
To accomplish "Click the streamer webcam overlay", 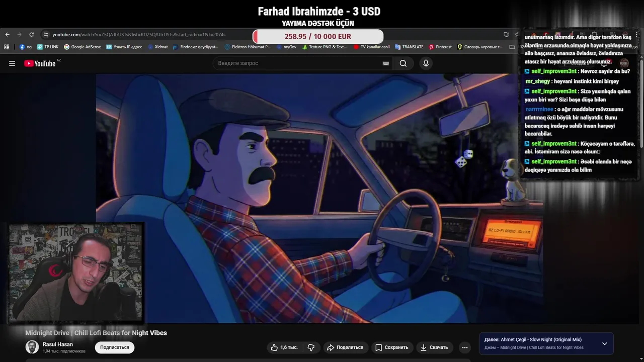I will point(75,273).
